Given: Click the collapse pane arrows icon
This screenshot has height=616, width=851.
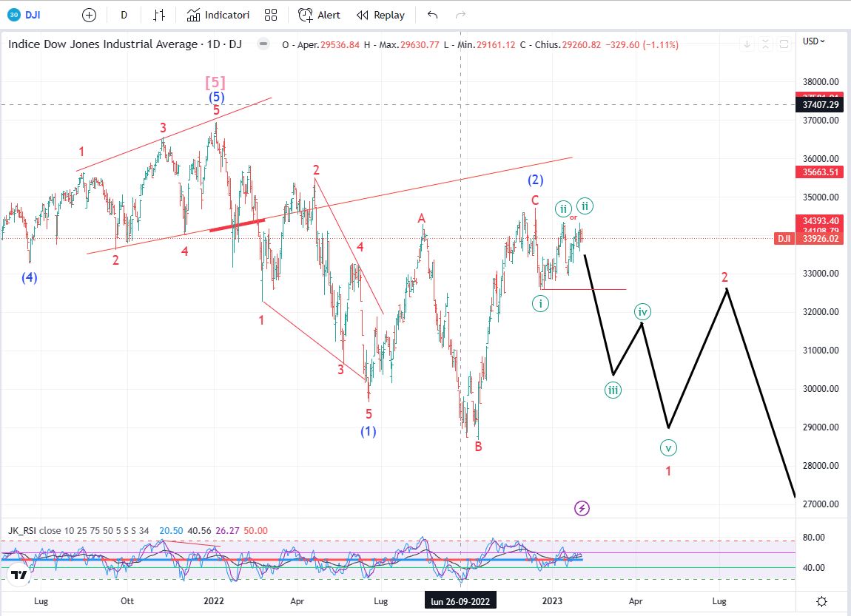Looking at the screenshot, I should 765,44.
